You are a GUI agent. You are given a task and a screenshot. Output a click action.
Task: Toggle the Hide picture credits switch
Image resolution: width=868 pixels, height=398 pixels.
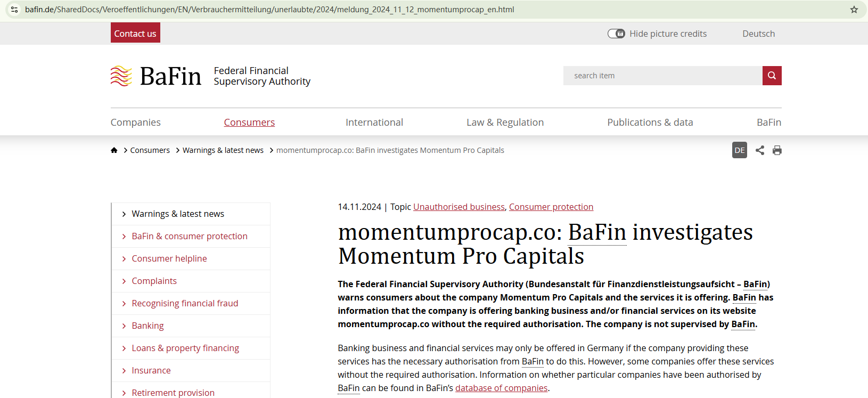(x=616, y=34)
